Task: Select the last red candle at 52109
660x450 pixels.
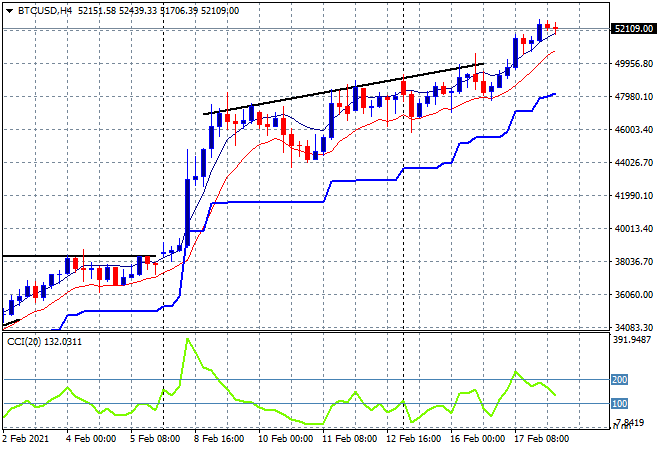Action: pyautogui.click(x=556, y=28)
